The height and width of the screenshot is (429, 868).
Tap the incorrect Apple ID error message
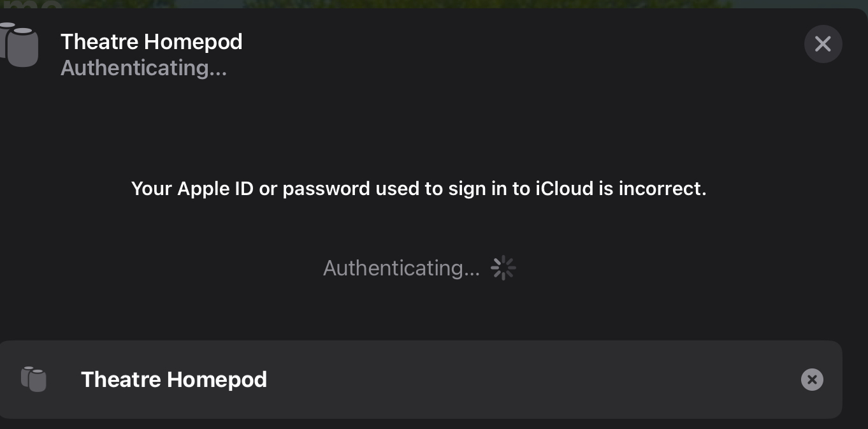[x=419, y=189]
